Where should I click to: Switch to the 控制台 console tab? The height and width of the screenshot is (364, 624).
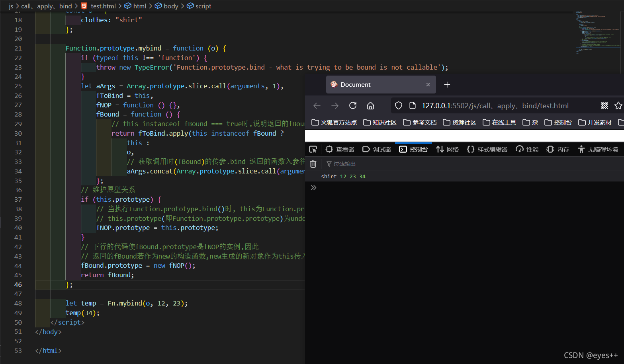tap(413, 149)
